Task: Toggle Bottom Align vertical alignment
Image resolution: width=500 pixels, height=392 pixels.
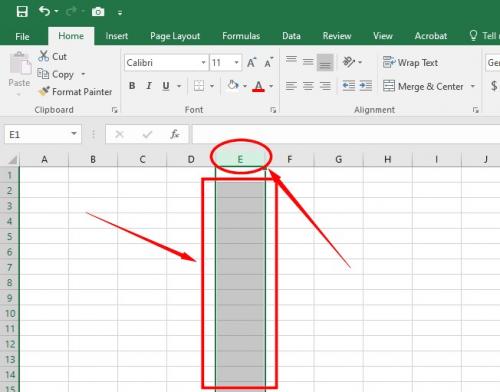Action: 325,62
